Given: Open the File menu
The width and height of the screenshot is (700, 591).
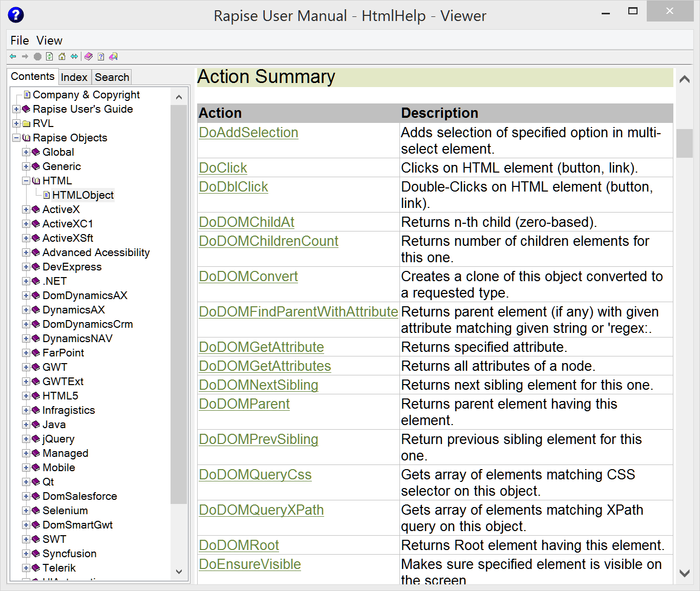Looking at the screenshot, I should click(19, 40).
